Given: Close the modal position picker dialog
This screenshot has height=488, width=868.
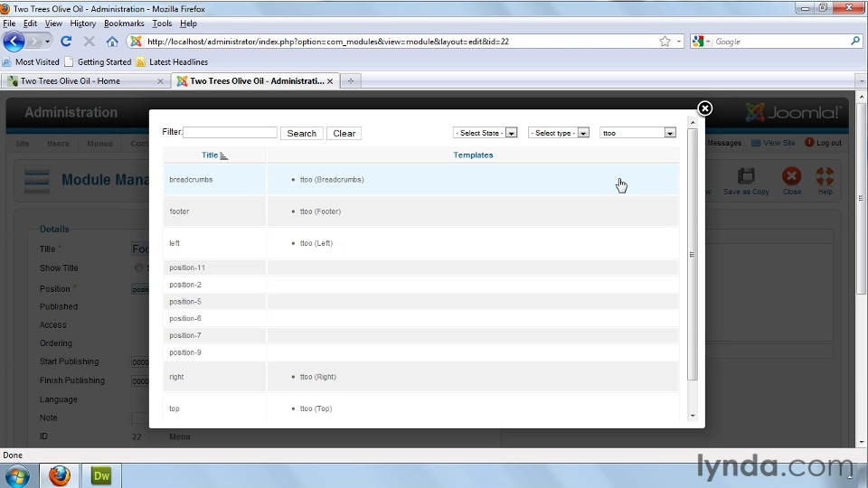Looking at the screenshot, I should pyautogui.click(x=704, y=108).
